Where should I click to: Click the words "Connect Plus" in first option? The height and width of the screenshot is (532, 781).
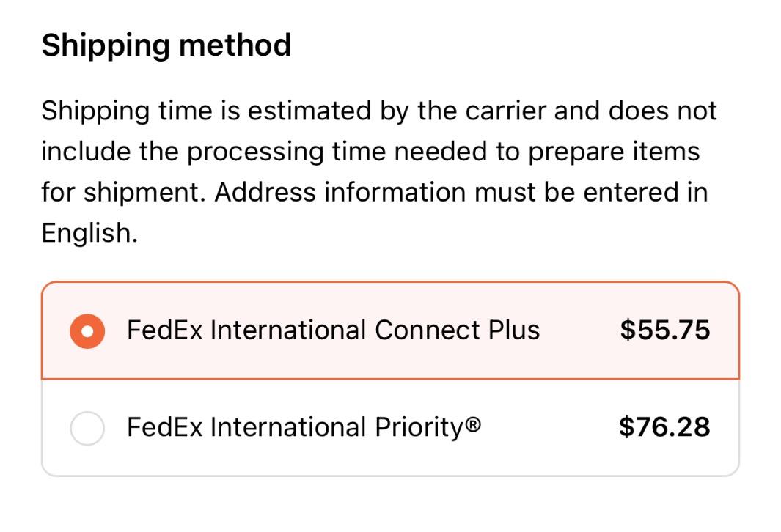[x=457, y=330]
